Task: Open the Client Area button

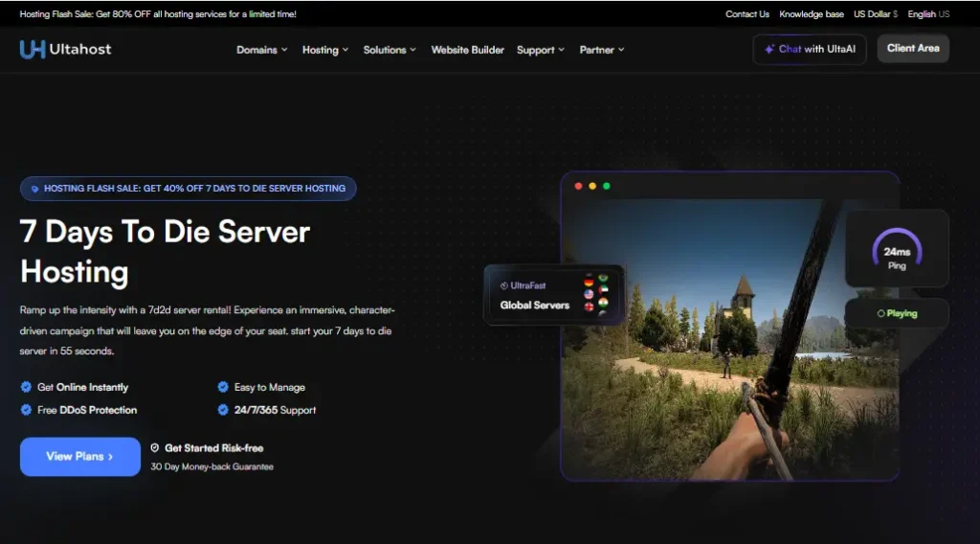Action: pos(912,48)
